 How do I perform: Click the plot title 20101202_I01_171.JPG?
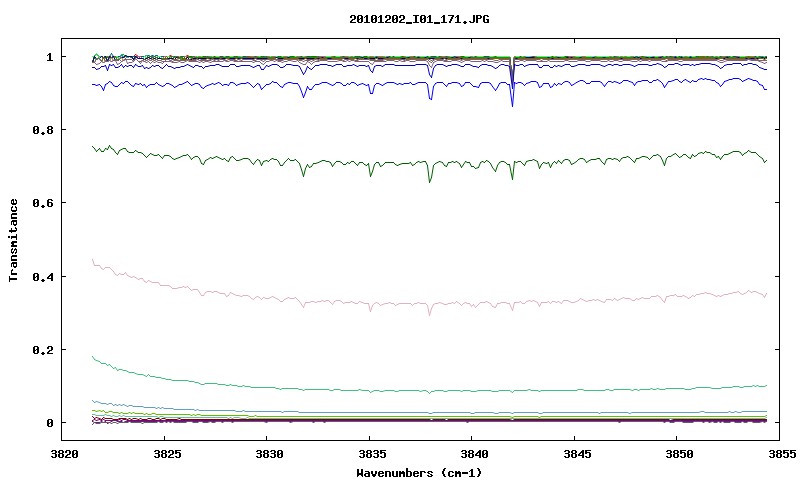pyautogui.click(x=419, y=19)
